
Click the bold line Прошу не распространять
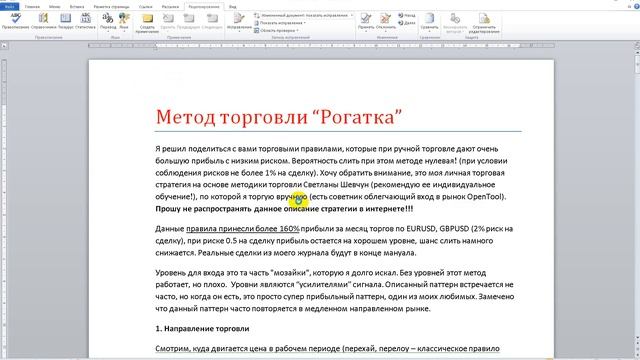(x=284, y=209)
